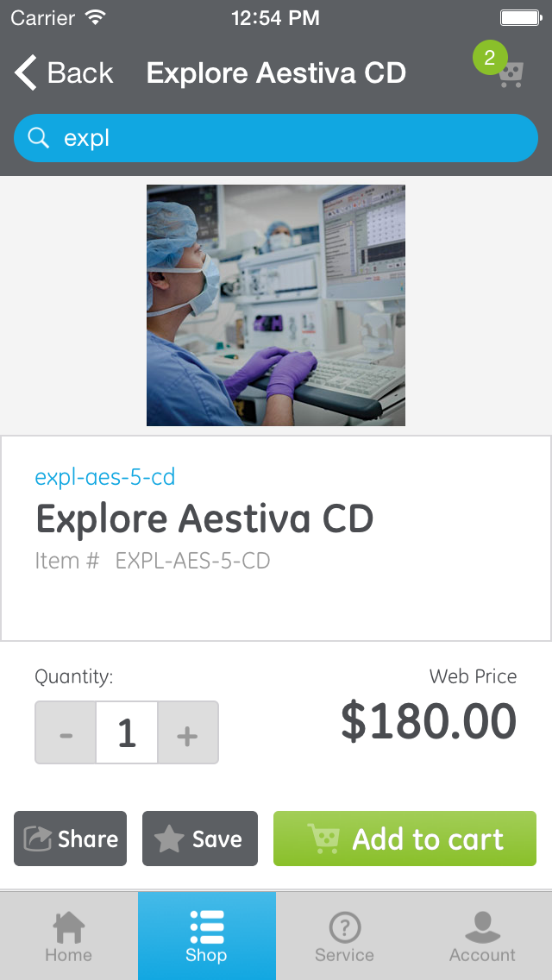Go back using the Back chevron
This screenshot has height=980, width=552.
click(22, 72)
